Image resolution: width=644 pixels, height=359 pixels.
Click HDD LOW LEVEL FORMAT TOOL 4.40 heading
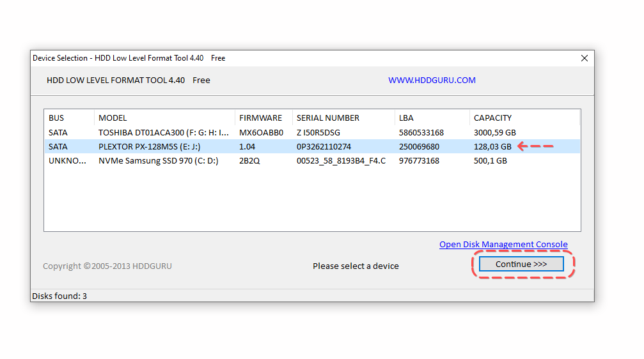tap(116, 80)
